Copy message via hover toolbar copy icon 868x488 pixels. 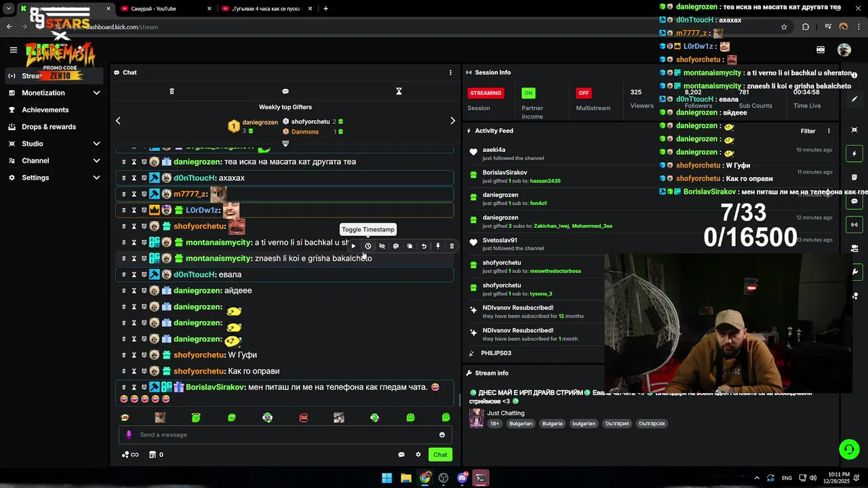click(410, 246)
